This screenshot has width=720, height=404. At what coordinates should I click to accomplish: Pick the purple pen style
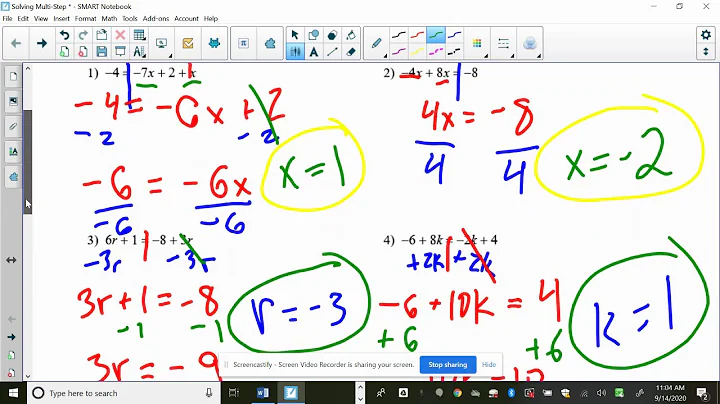tap(399, 51)
